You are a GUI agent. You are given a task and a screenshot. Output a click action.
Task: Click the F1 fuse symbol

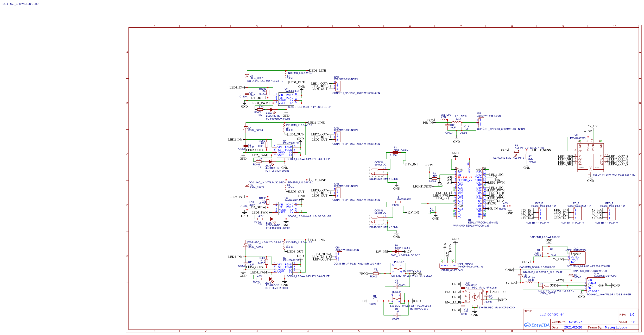point(395,153)
